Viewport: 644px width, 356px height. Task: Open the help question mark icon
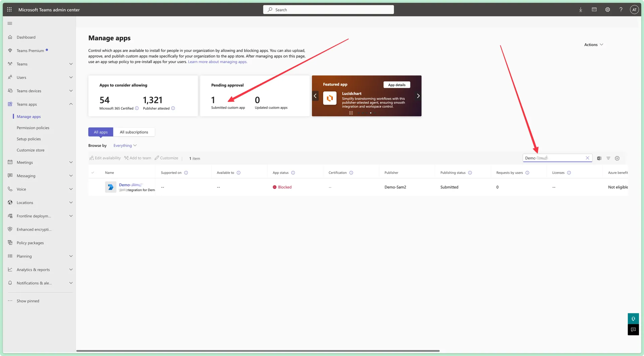[621, 10]
